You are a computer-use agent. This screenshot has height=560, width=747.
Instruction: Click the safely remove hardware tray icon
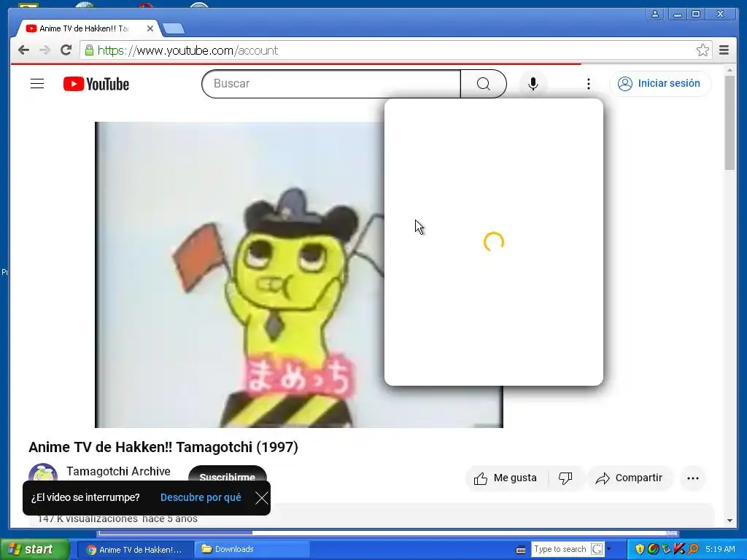(667, 550)
